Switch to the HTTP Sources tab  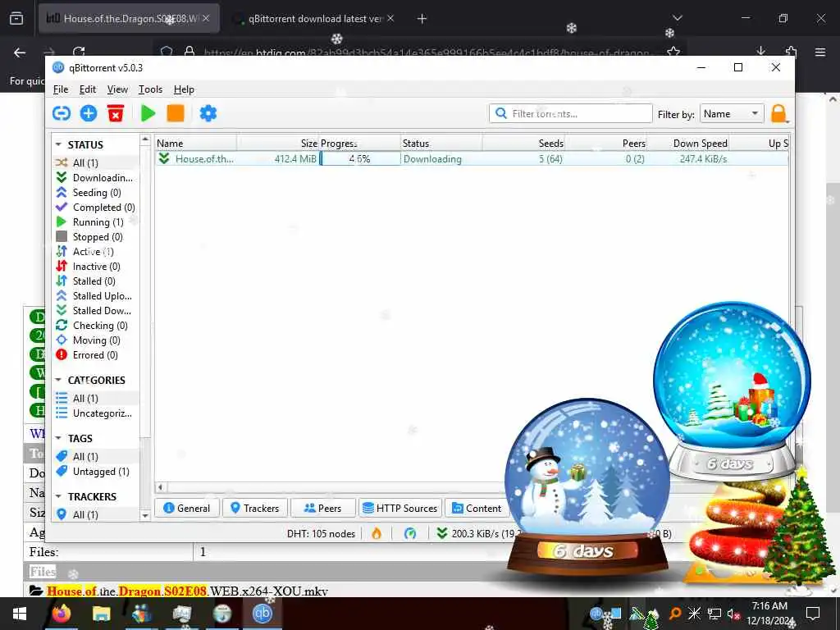click(x=399, y=508)
